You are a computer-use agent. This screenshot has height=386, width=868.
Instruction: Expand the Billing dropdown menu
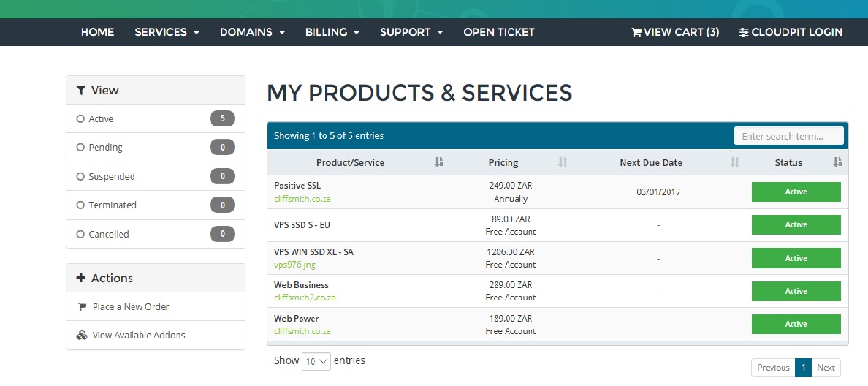[x=332, y=32]
